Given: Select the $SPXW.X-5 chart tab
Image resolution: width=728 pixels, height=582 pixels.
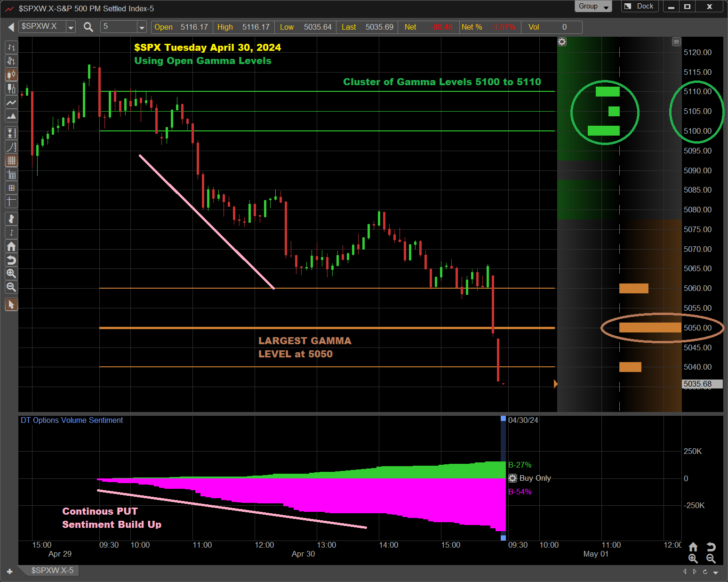Looking at the screenshot, I should pos(52,570).
